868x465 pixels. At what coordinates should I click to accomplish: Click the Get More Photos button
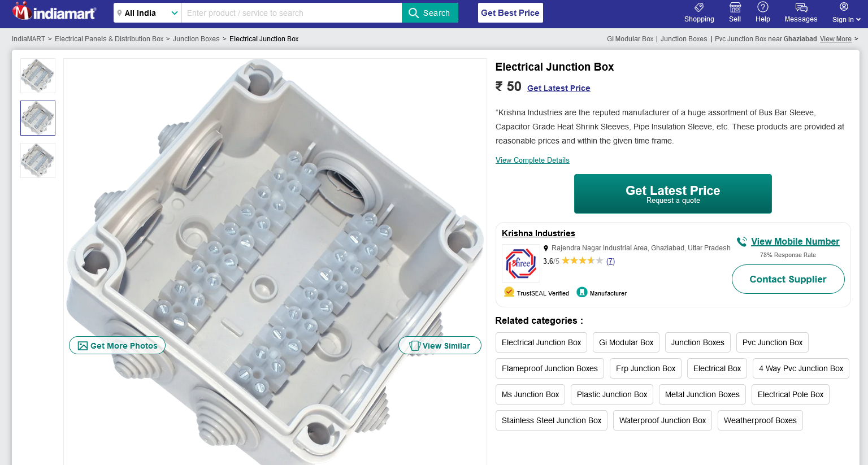point(117,346)
